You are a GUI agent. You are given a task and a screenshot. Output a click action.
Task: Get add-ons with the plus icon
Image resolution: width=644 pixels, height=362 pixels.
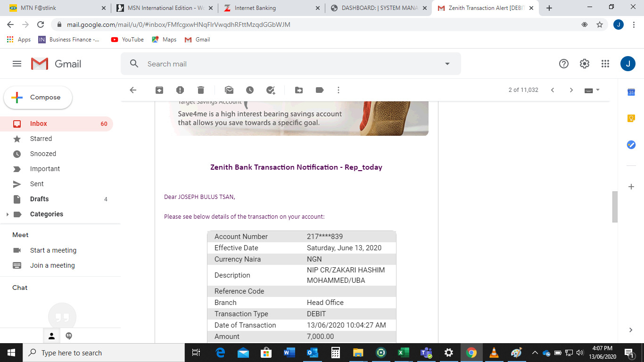coord(631,187)
